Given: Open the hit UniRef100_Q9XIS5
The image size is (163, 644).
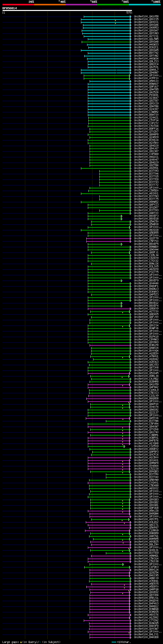Looking at the screenshot, I should 146,19.
